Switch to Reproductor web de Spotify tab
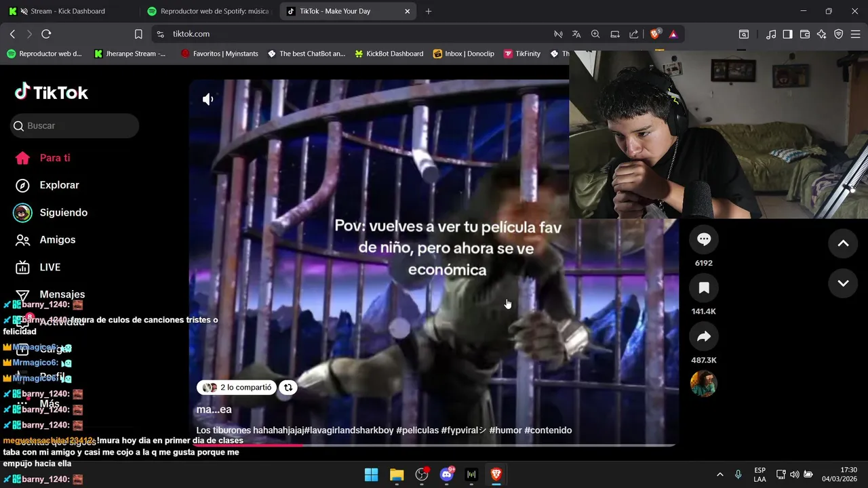Screen dimensions: 868x488 [x=209, y=12]
